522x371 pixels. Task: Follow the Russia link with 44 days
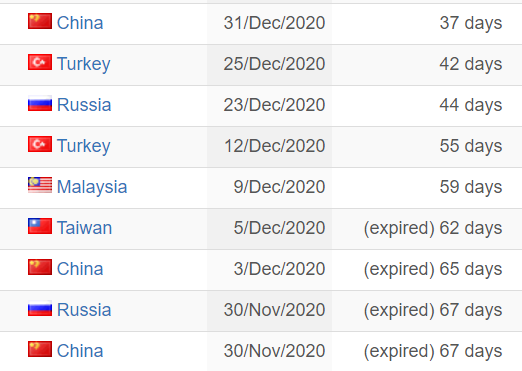[x=84, y=105]
